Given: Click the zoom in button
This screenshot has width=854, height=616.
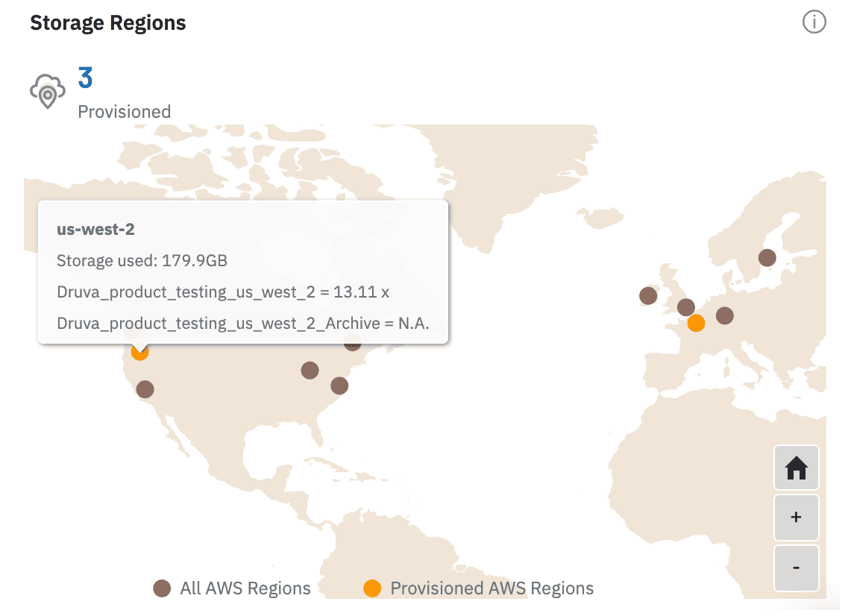Looking at the screenshot, I should [x=796, y=517].
